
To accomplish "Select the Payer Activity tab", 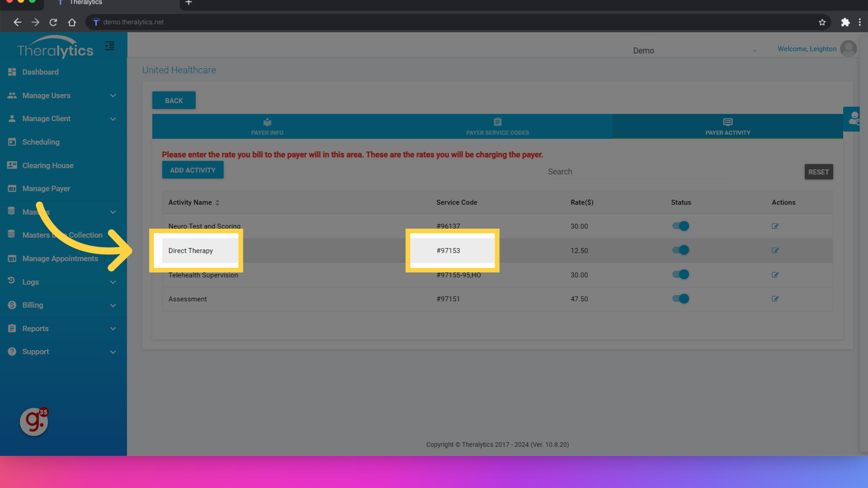I will 727,127.
